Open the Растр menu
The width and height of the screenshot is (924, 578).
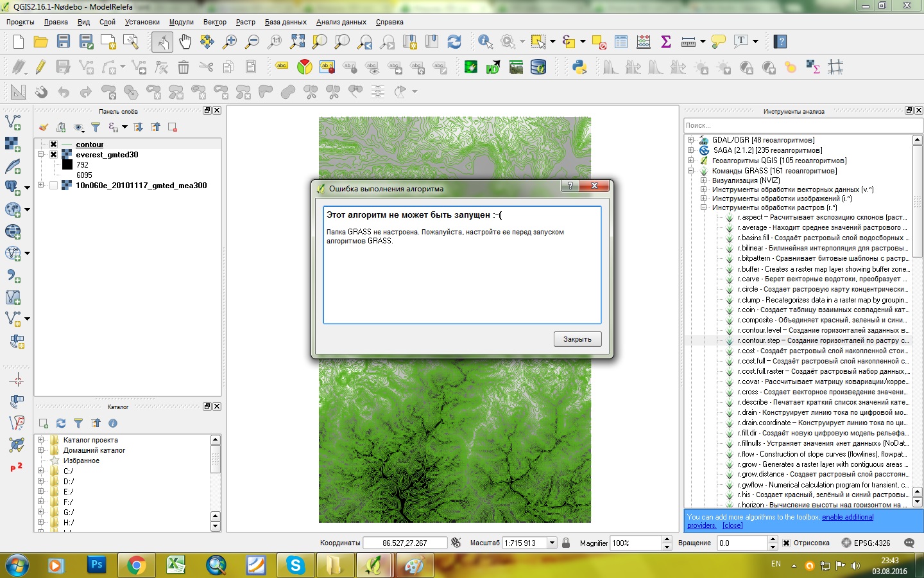click(x=245, y=22)
